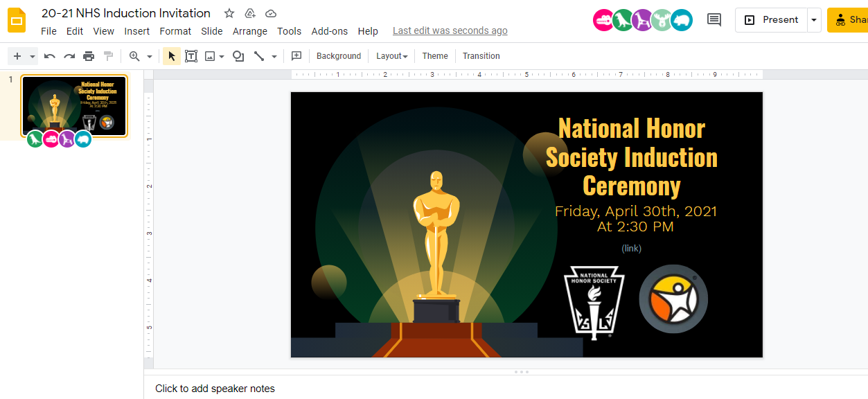Insert a shape

point(238,56)
